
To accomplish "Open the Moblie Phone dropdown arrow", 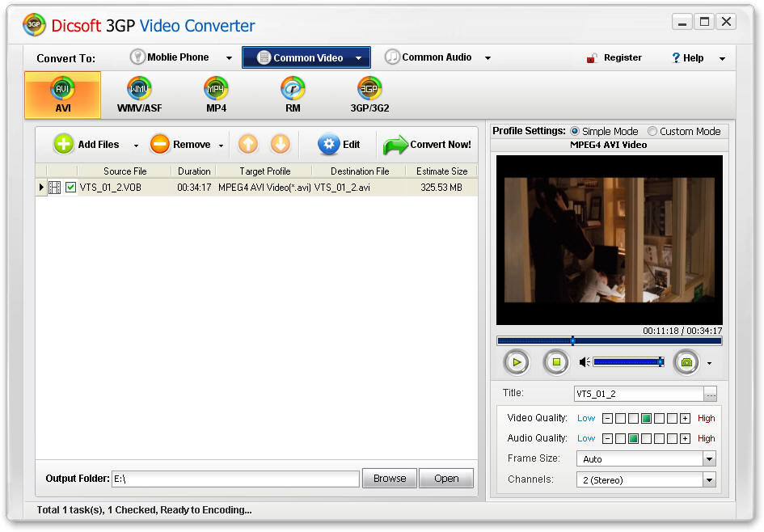I will (229, 58).
